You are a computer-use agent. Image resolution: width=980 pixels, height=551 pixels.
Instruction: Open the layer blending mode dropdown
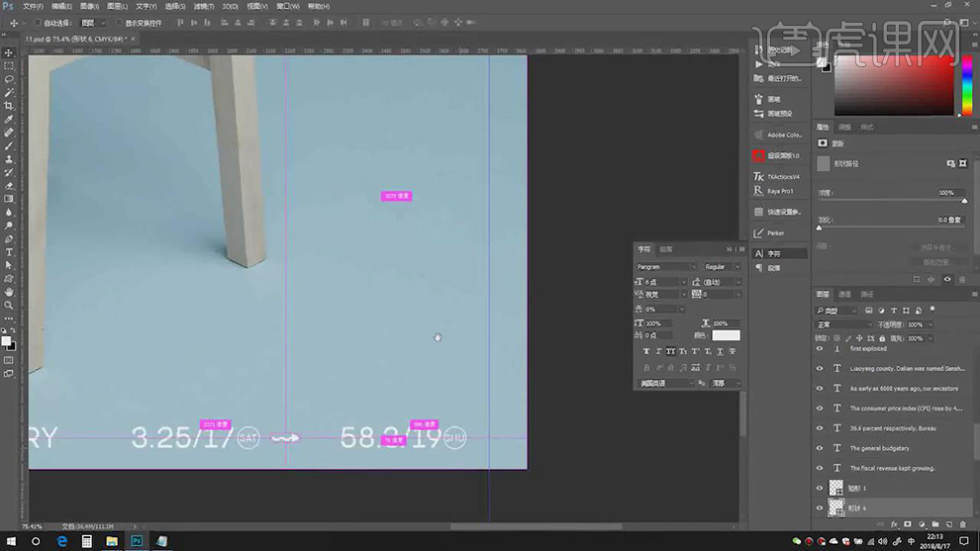[843, 324]
